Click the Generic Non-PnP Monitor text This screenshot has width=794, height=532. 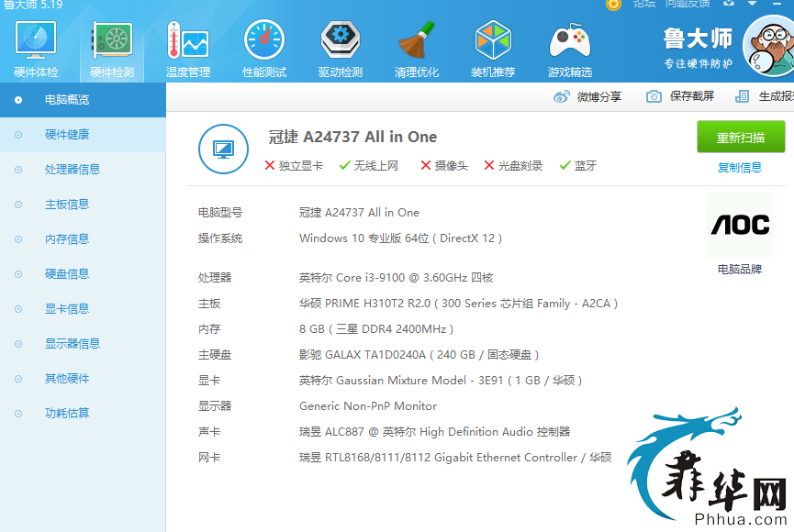pyautogui.click(x=368, y=406)
